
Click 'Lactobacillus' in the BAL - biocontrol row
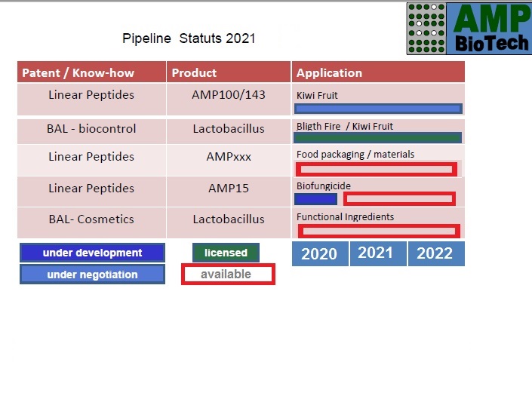tap(229, 128)
